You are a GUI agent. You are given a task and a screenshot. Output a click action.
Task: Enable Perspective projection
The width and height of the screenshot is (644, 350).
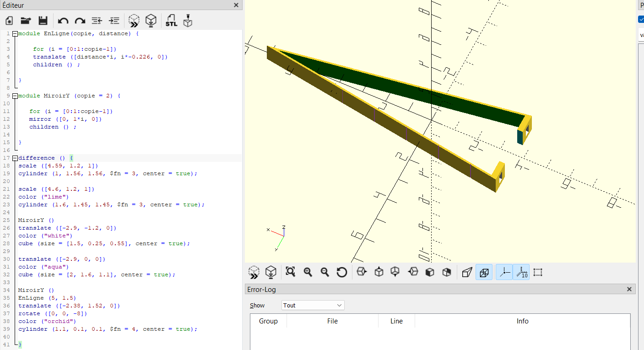click(467, 272)
